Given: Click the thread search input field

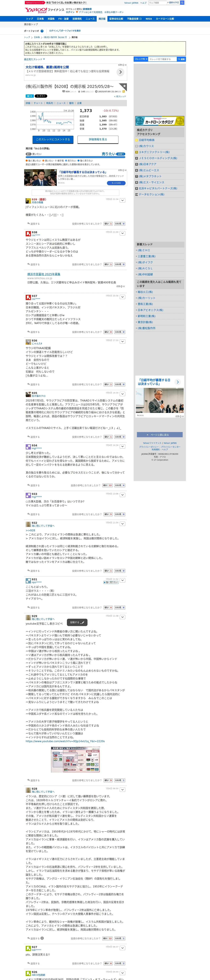Looking at the screenshot, I should 162,59.
